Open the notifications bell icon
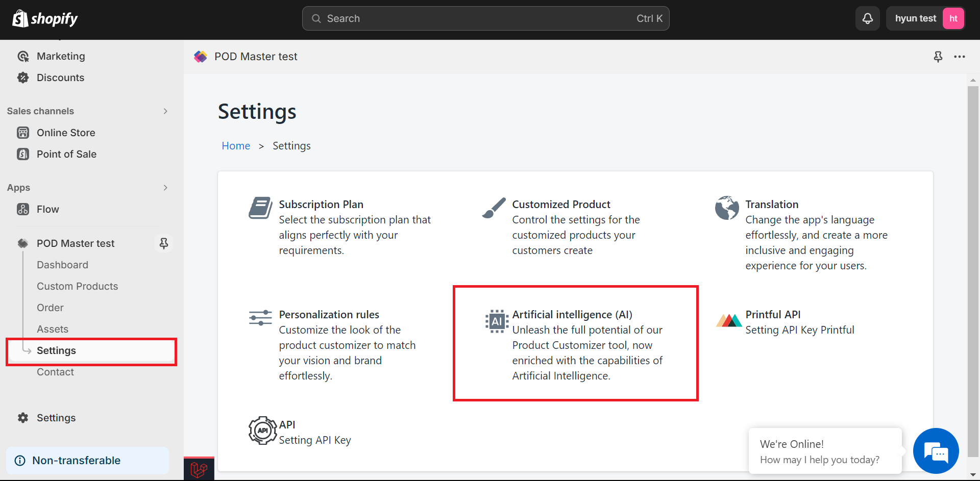The image size is (980, 481). (867, 19)
